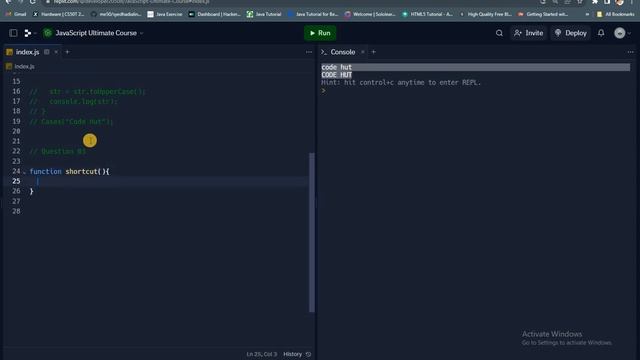Expand the JavaScript Ultimate Course dropdown
Screen dimensions: 640x360
click(x=142, y=33)
